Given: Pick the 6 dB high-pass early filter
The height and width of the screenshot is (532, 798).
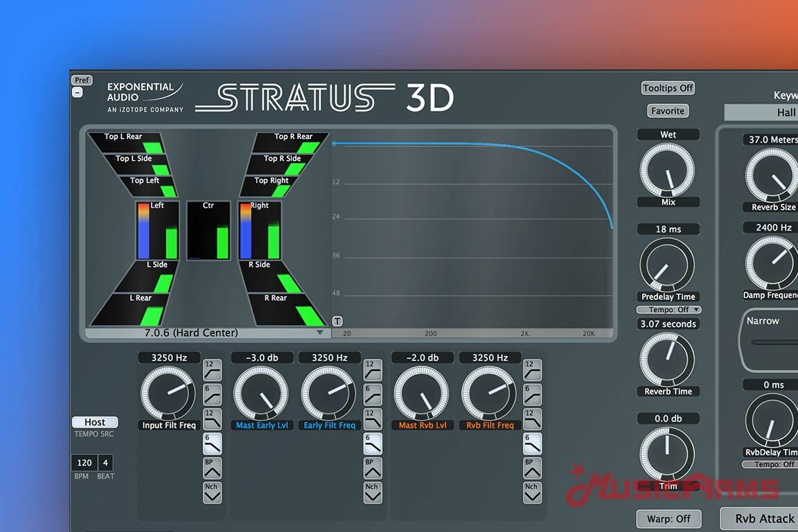Looking at the screenshot, I should [x=373, y=395].
